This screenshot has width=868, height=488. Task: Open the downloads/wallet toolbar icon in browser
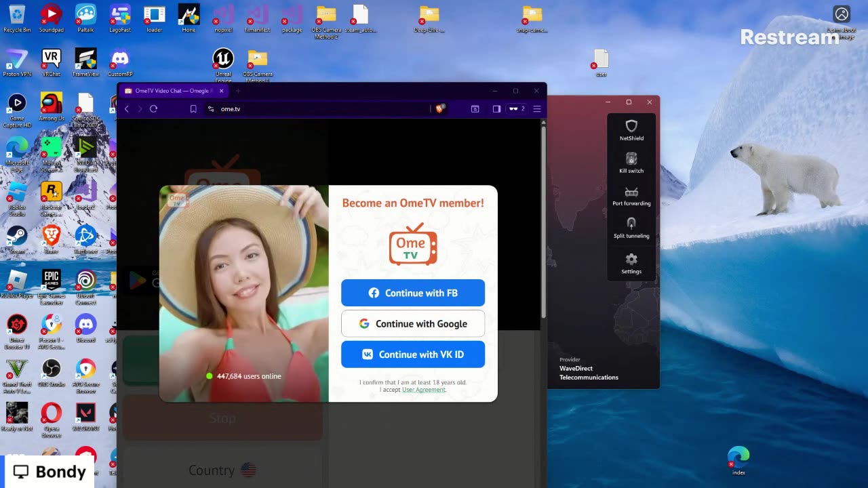475,108
